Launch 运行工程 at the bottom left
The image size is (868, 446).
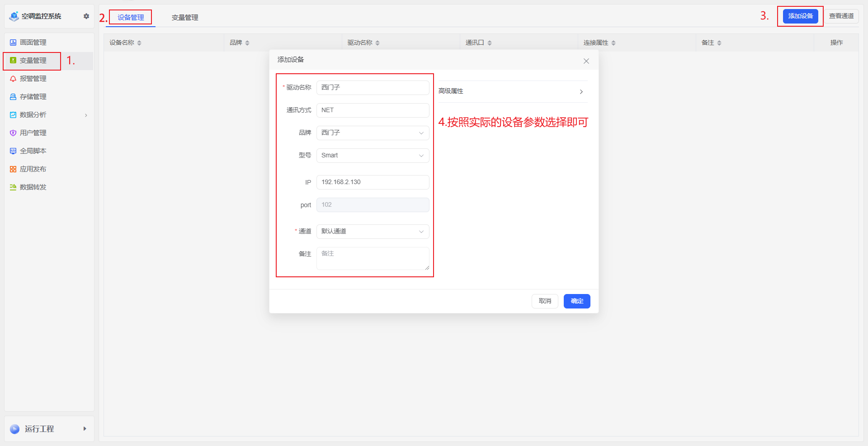pyautogui.click(x=39, y=429)
